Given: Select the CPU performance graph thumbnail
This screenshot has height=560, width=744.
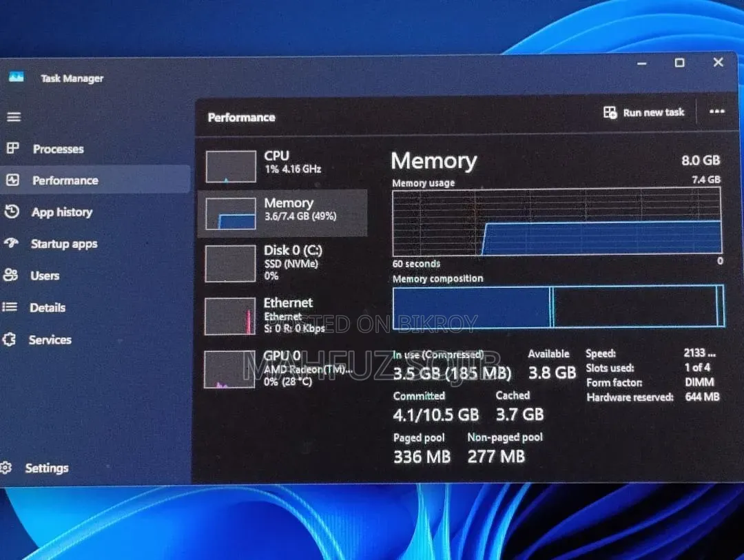Looking at the screenshot, I should pos(231,167).
